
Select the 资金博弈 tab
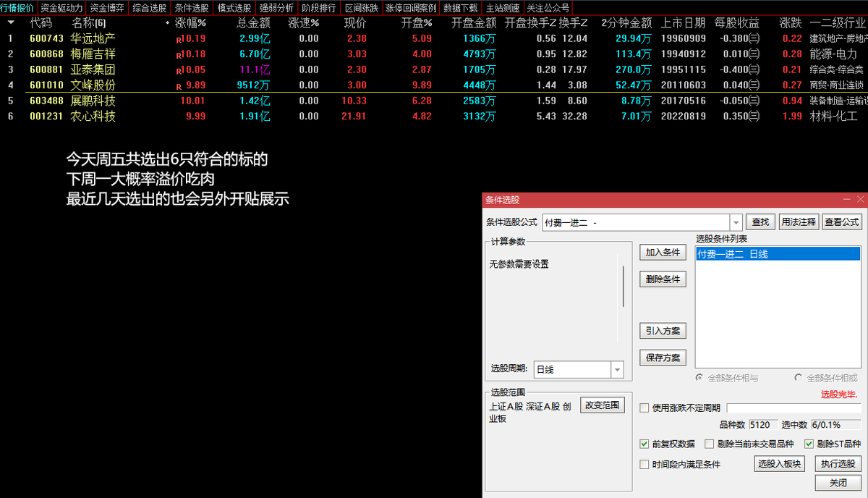[x=107, y=8]
